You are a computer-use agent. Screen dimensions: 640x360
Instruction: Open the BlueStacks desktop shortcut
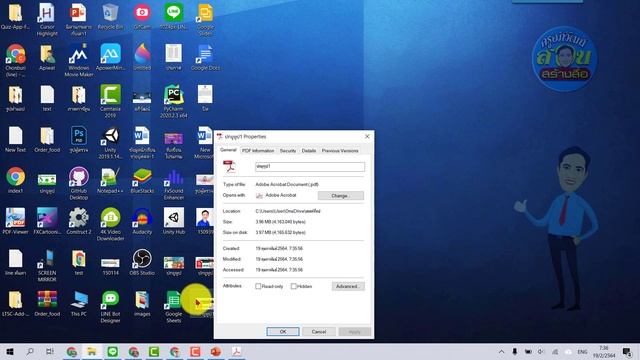pyautogui.click(x=142, y=181)
